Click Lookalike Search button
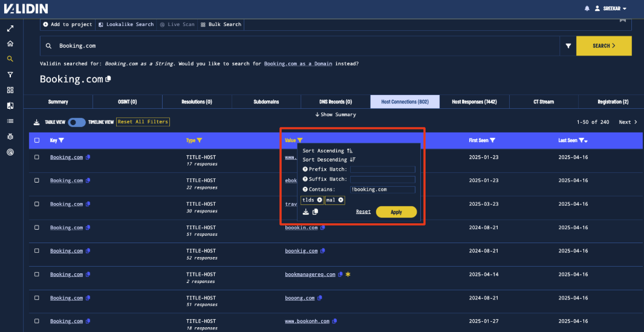 pyautogui.click(x=126, y=24)
